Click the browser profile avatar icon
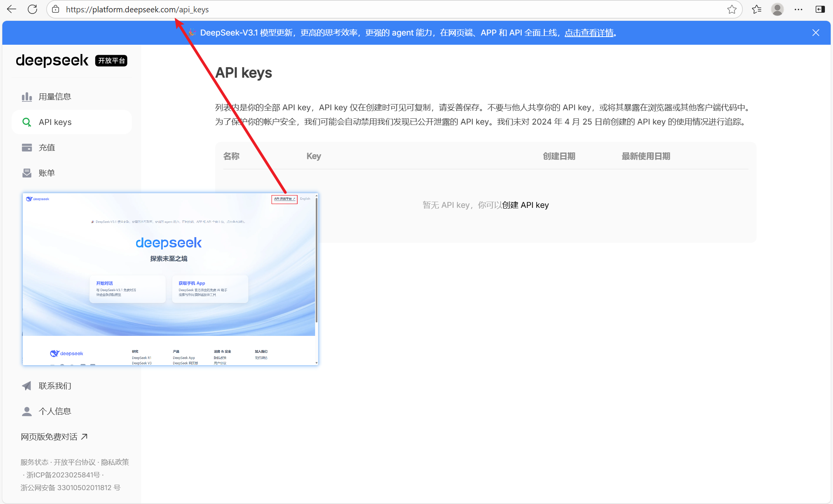 [777, 9]
